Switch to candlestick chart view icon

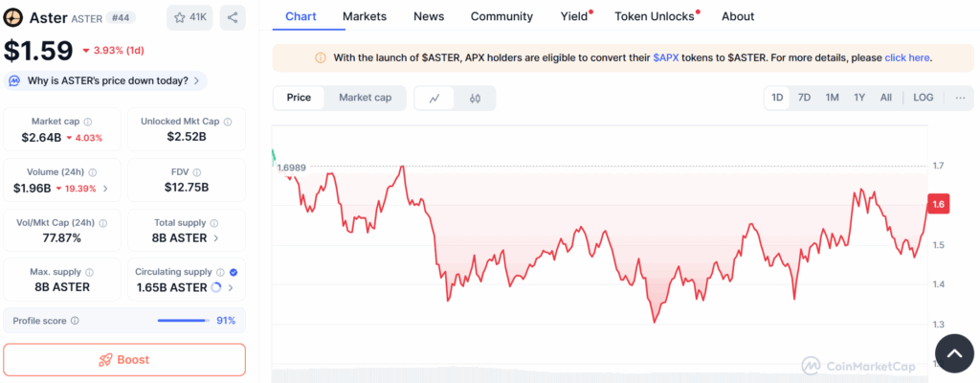point(475,98)
